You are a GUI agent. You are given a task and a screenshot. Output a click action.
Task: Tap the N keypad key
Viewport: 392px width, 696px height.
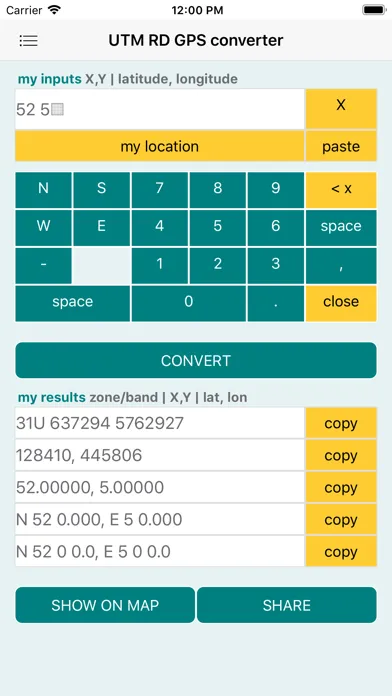(44, 190)
